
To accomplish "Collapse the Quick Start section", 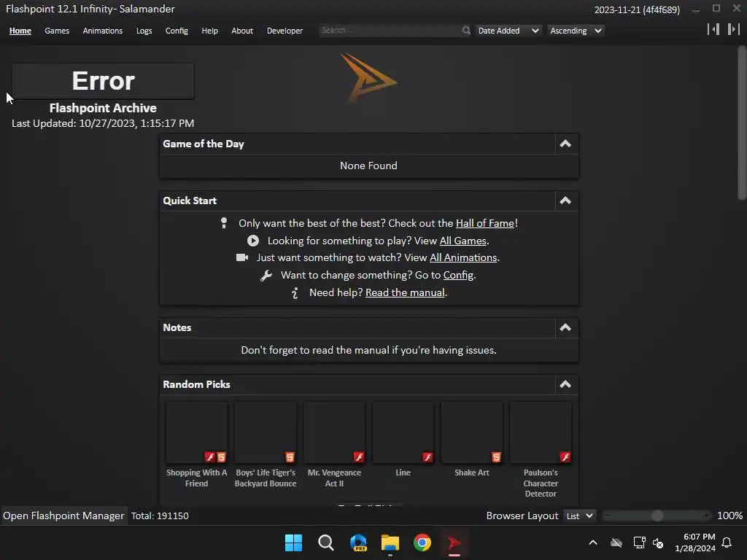I will coord(565,201).
